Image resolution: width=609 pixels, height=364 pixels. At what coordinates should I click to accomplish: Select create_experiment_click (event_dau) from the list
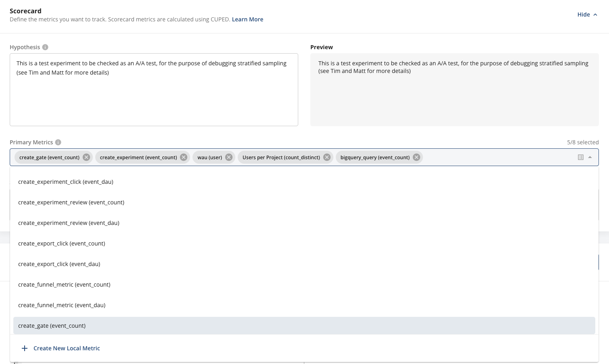click(66, 182)
